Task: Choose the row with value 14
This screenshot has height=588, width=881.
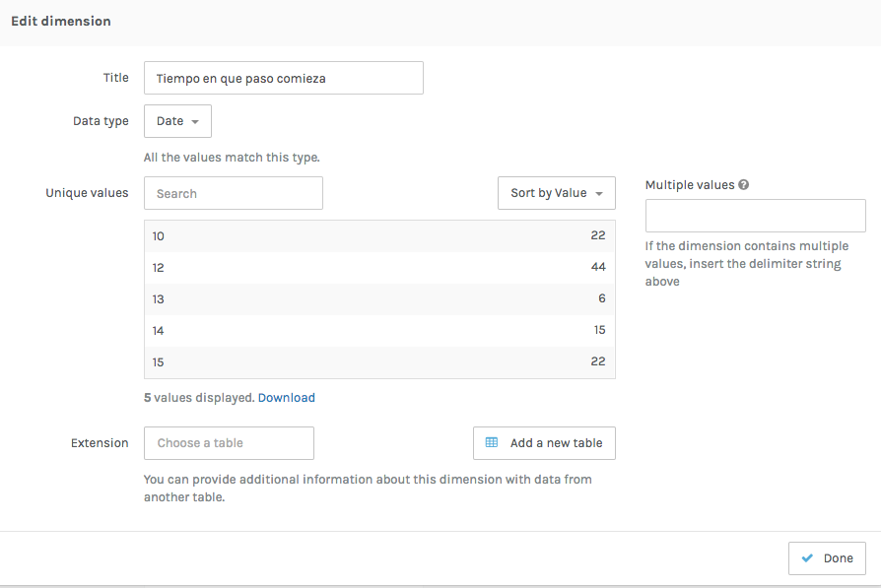Action: (379, 331)
